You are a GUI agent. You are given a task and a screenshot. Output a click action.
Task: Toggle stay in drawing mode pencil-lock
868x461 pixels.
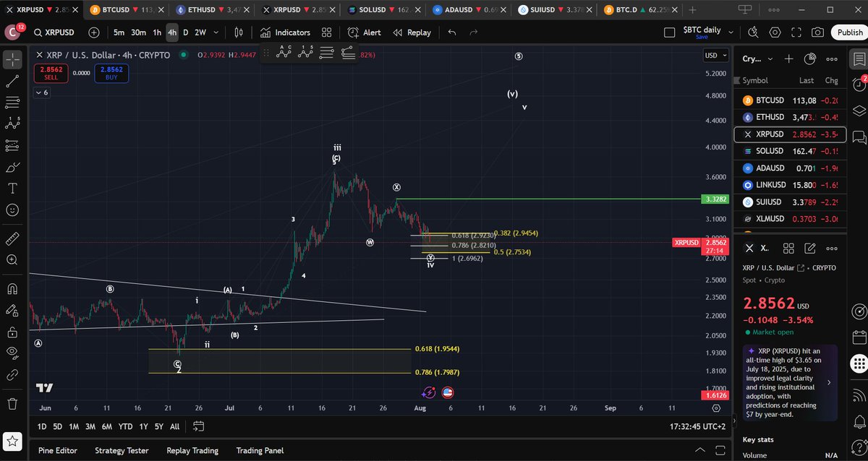pos(12,311)
